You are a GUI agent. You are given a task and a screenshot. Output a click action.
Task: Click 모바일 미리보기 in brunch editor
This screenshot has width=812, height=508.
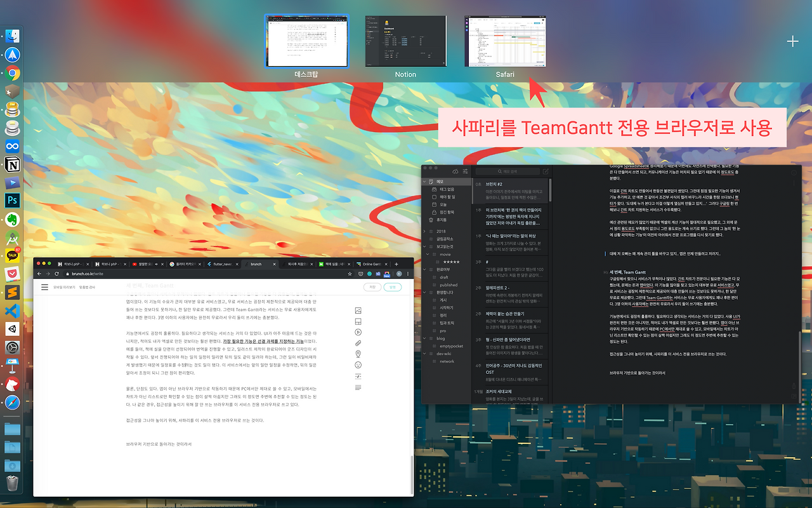coord(64,287)
